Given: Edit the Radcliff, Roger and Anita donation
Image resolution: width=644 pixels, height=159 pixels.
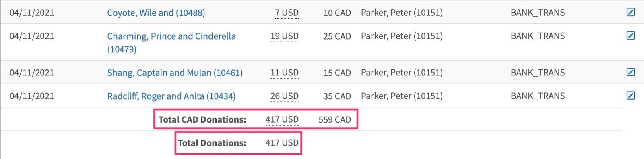Looking at the screenshot, I should tap(631, 96).
